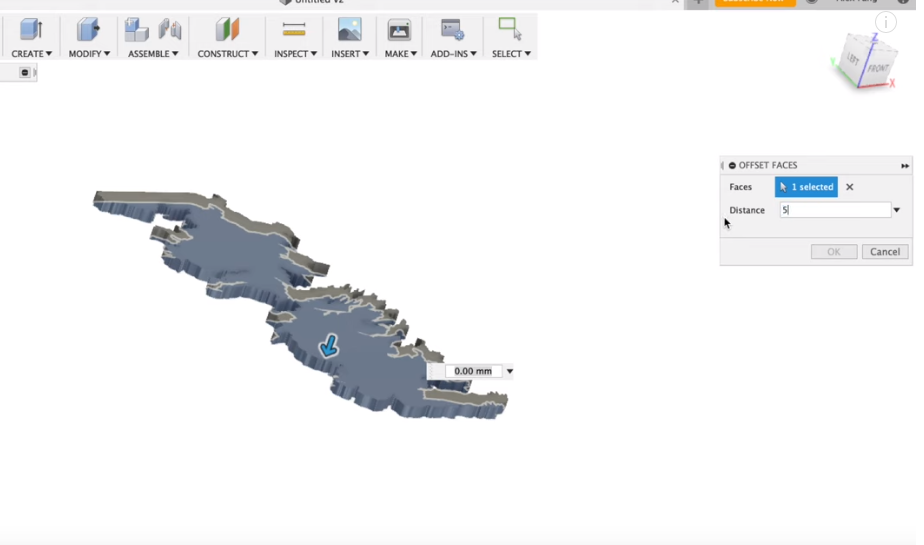Click the Distance input field in the dialog

point(835,210)
